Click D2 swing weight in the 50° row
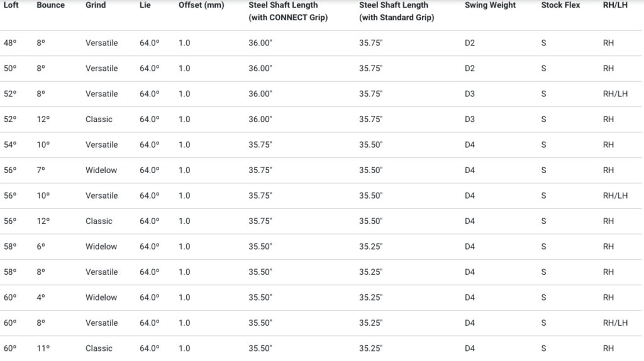 pos(470,68)
